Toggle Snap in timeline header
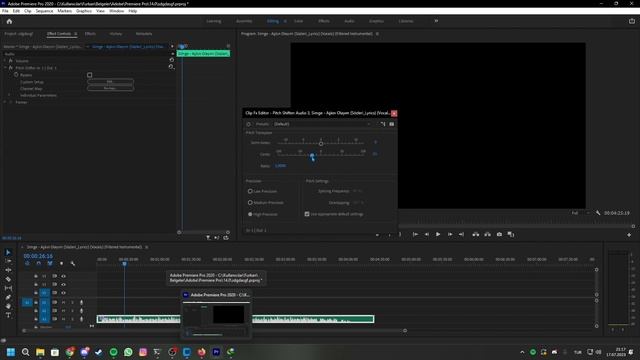The width and height of the screenshot is (640, 360). click(38, 264)
